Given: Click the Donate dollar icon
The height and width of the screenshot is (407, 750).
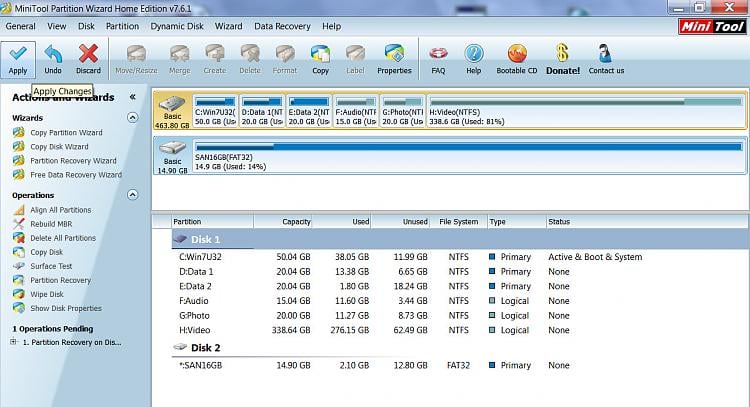Looking at the screenshot, I should click(x=562, y=53).
